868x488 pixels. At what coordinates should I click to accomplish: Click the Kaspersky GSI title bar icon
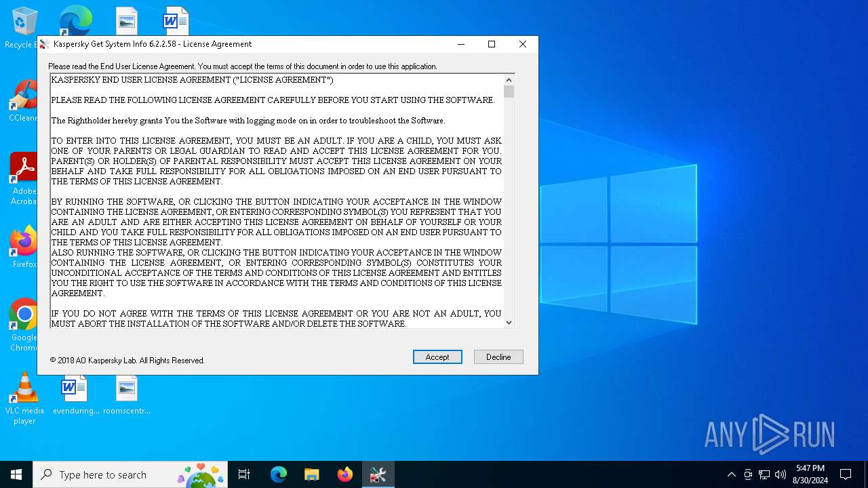pos(45,44)
